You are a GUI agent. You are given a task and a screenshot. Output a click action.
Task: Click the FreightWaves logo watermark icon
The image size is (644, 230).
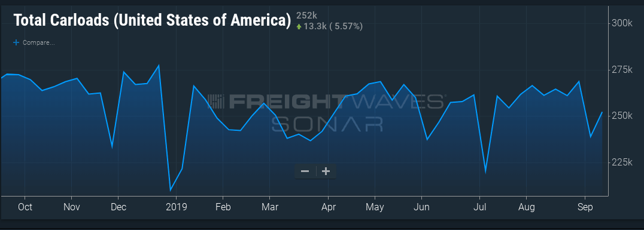[215, 102]
